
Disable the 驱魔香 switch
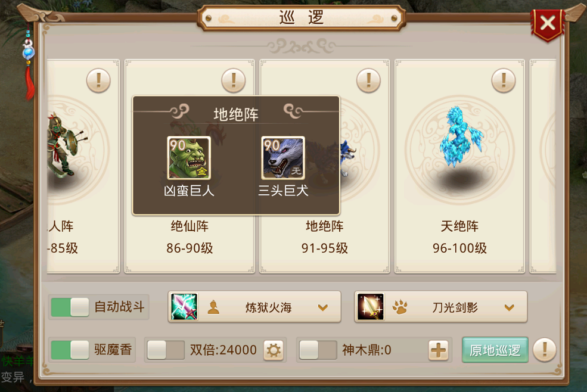[70, 350]
